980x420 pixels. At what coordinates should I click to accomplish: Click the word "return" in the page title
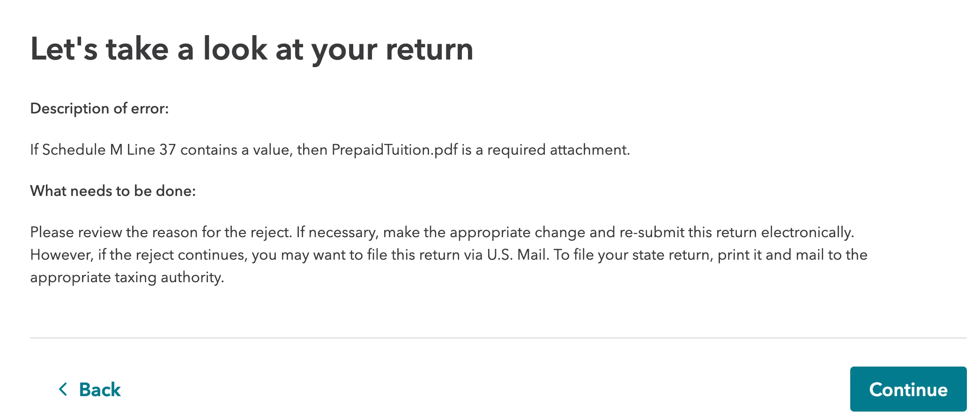(430, 50)
